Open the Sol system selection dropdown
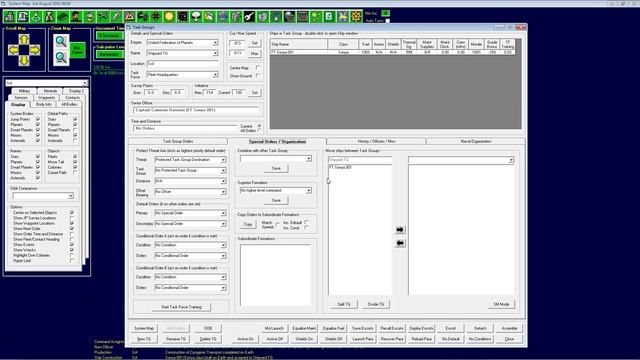Screen dimensions: 640x360 click(84, 83)
